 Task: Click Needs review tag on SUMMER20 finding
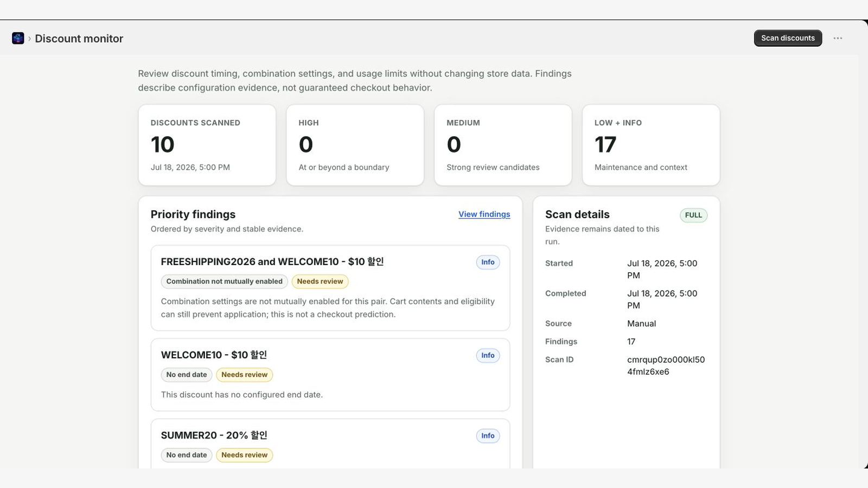click(x=244, y=455)
